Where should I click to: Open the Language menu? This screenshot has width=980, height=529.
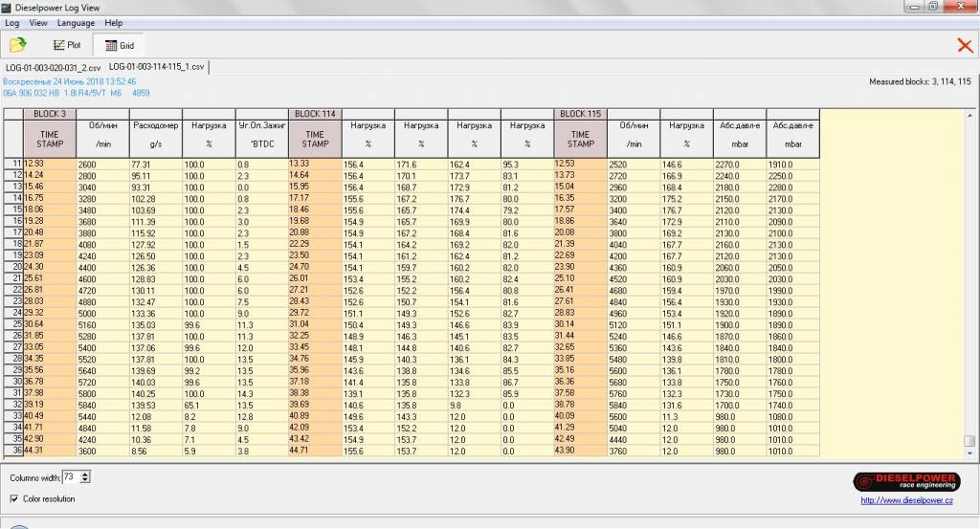(x=76, y=23)
